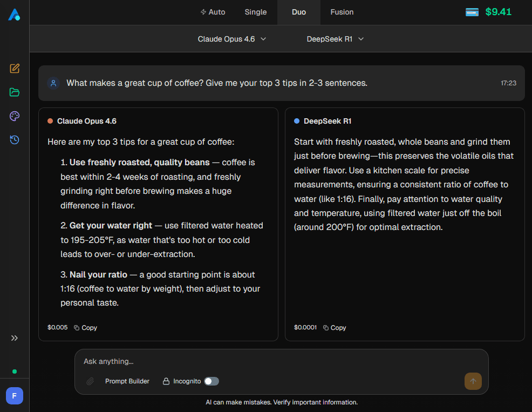Switch to Single mode
Image resolution: width=532 pixels, height=412 pixels.
(x=255, y=12)
